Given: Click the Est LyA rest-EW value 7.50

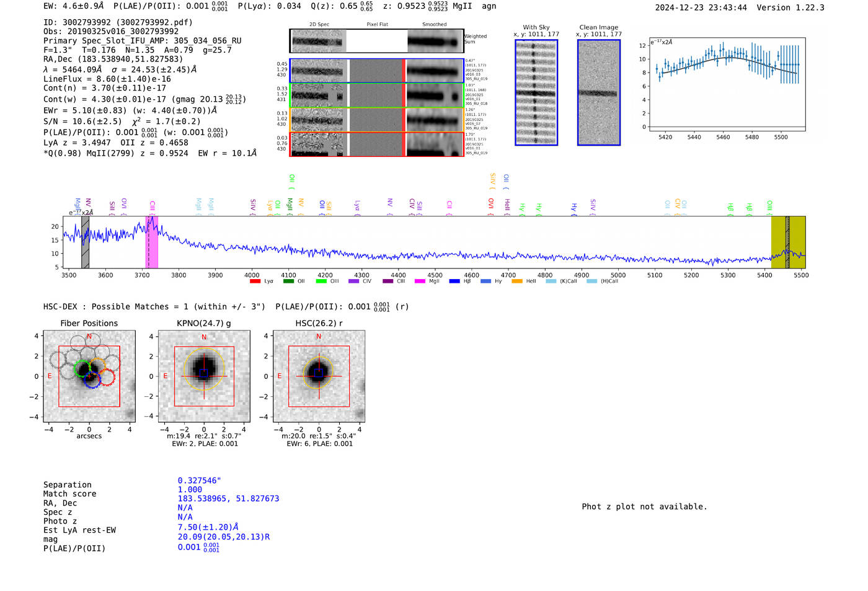Looking at the screenshot, I should coord(208,527).
